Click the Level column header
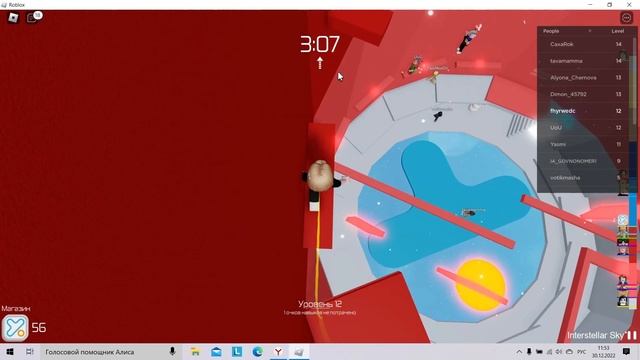Screen dimensions: 640x360 (617, 31)
